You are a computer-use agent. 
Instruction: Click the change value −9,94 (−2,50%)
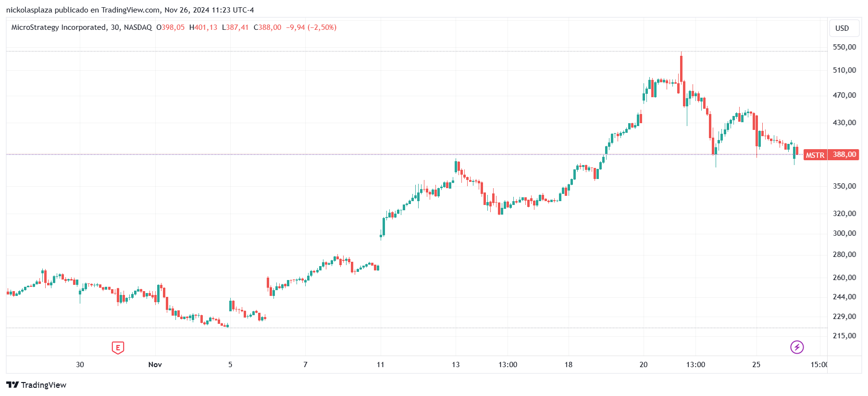[311, 27]
